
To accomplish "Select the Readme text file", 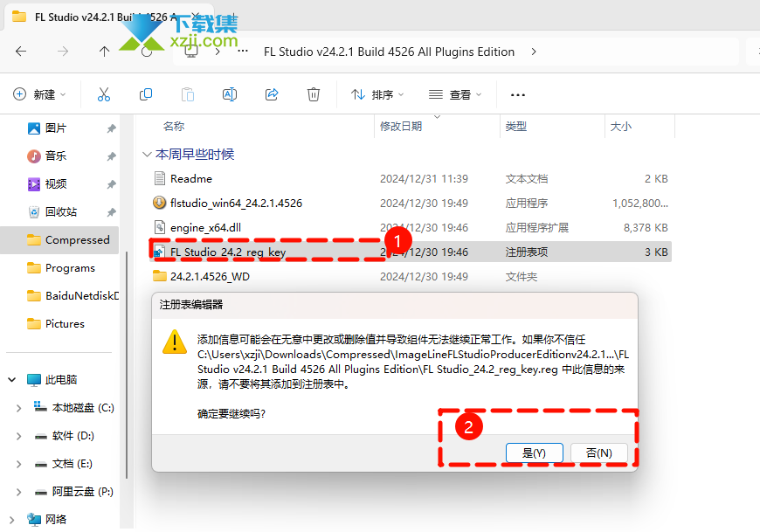I will pyautogui.click(x=190, y=178).
